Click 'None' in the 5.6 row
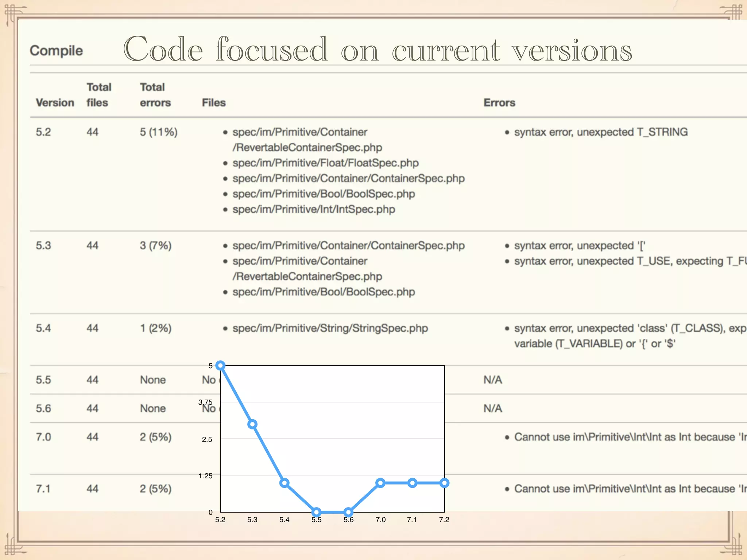Viewport: 747px width, 560px height. click(153, 408)
